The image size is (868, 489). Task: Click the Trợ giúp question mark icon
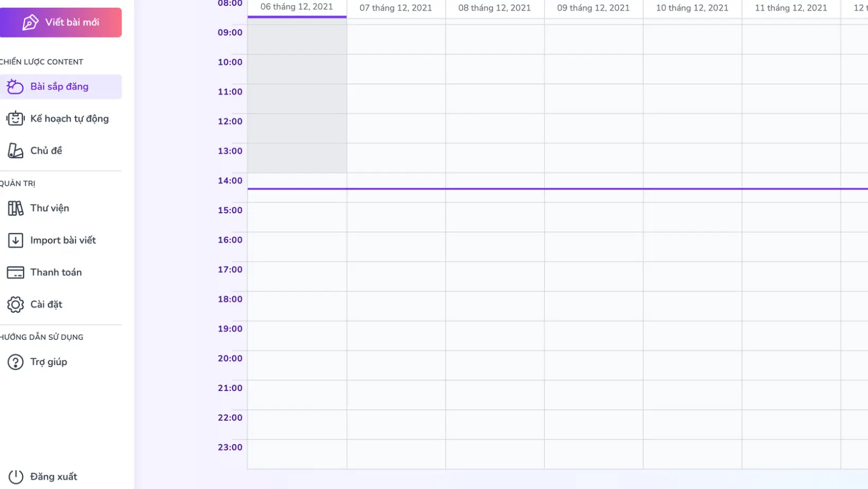tap(15, 362)
